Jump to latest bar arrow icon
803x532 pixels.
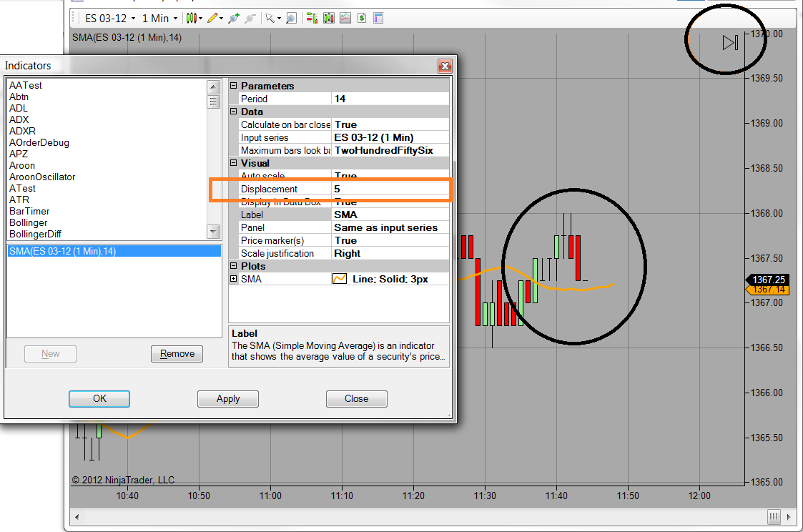click(730, 42)
